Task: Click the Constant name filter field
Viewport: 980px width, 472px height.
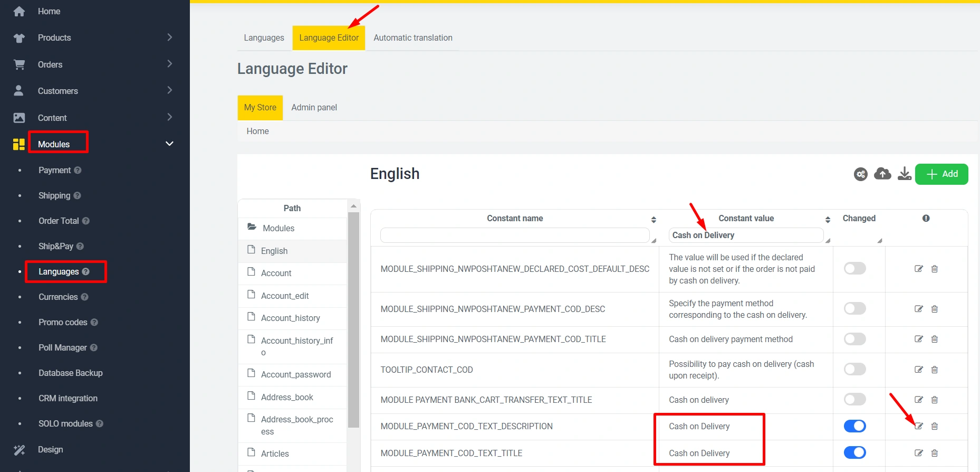Action: coord(514,235)
